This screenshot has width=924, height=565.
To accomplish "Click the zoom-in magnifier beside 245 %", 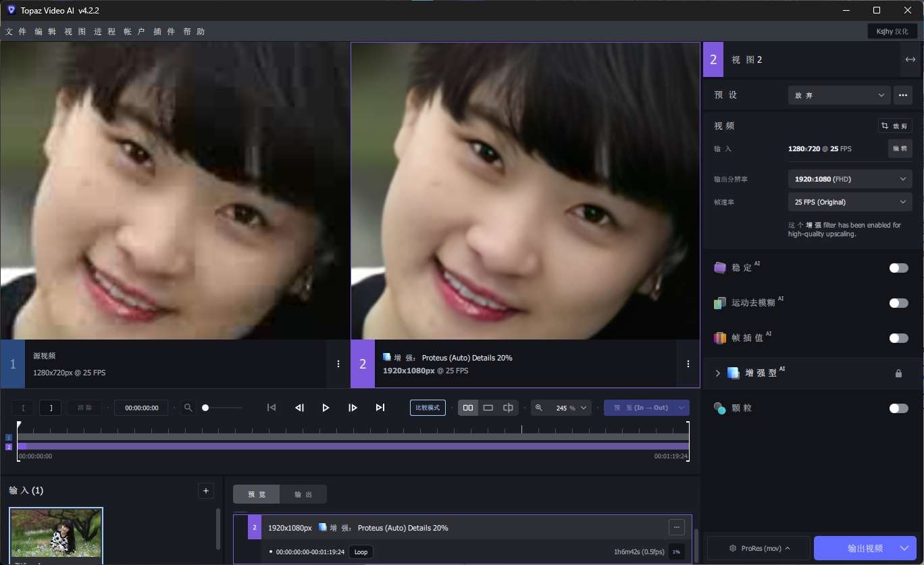I will [539, 408].
